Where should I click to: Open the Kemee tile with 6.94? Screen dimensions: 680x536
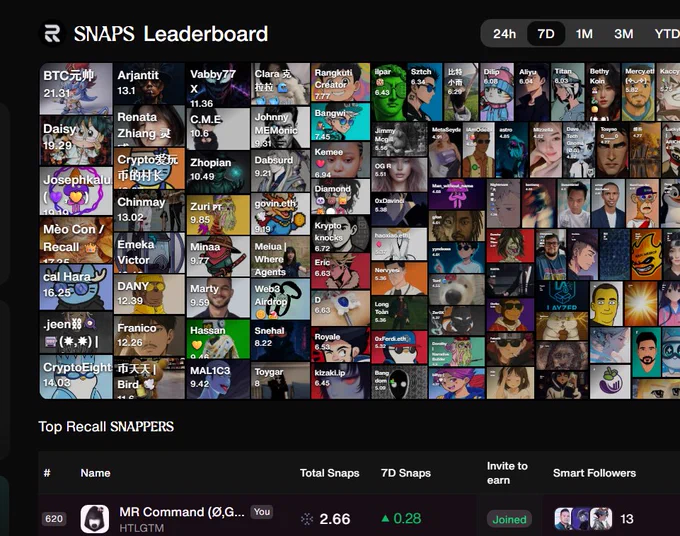point(340,160)
